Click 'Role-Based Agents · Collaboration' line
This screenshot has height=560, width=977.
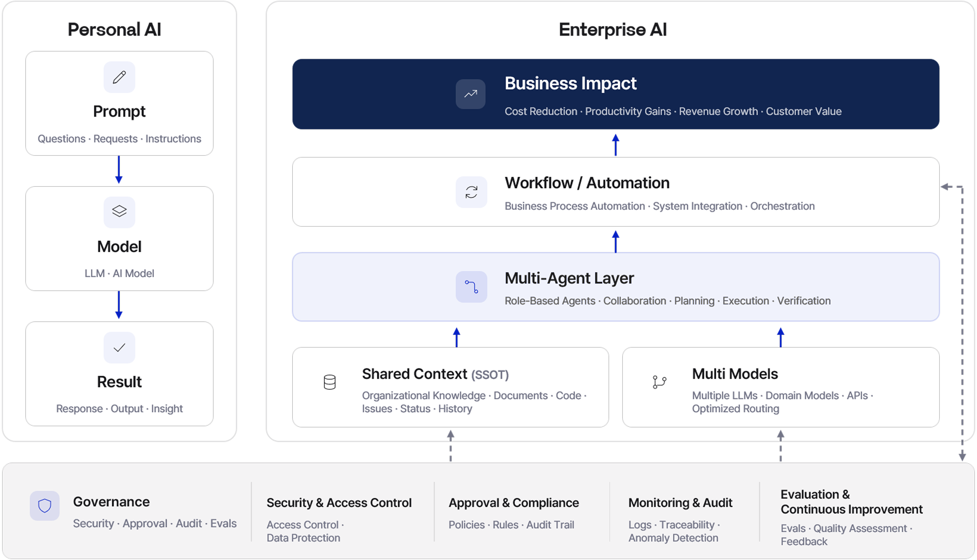click(x=668, y=301)
